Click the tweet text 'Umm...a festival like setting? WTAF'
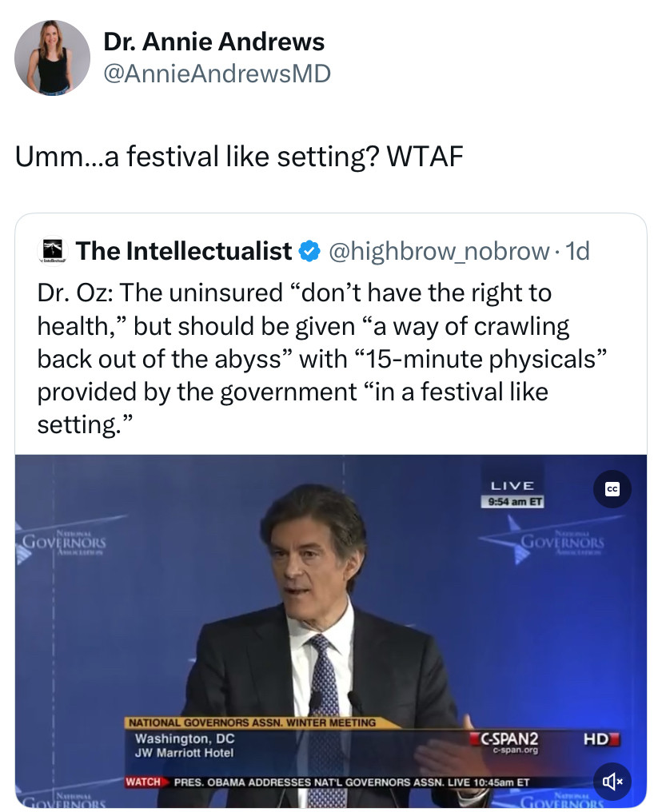The height and width of the screenshot is (812, 662). [239, 156]
